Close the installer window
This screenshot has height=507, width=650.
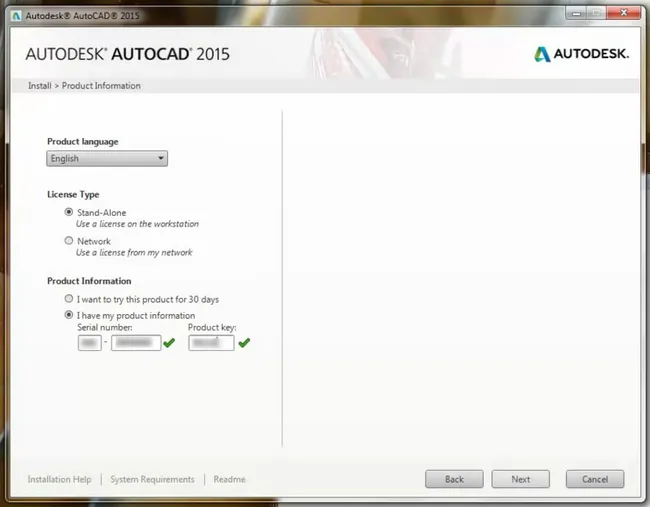pyautogui.click(x=623, y=13)
